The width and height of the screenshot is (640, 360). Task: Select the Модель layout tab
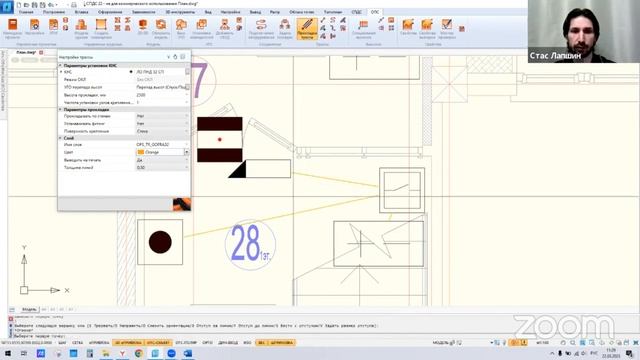pyautogui.click(x=29, y=309)
